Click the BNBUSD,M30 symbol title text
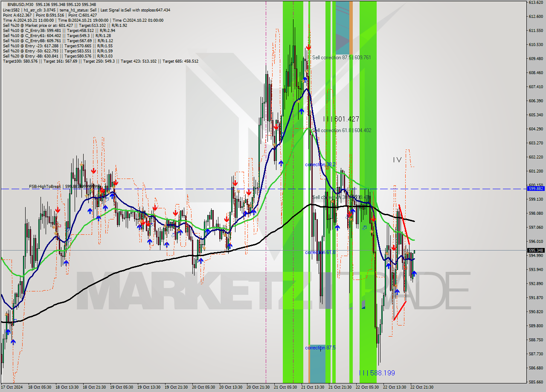The width and height of the screenshot is (546, 392). click(x=21, y=5)
